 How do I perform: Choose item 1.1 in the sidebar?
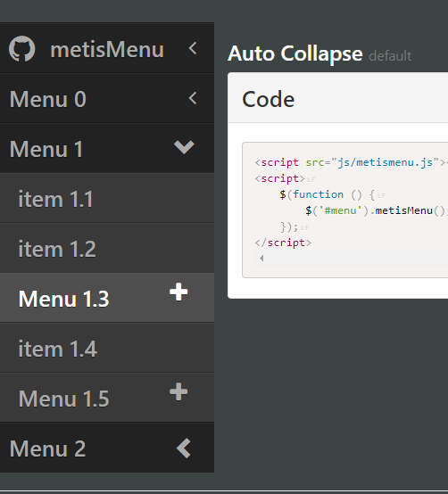click(107, 198)
